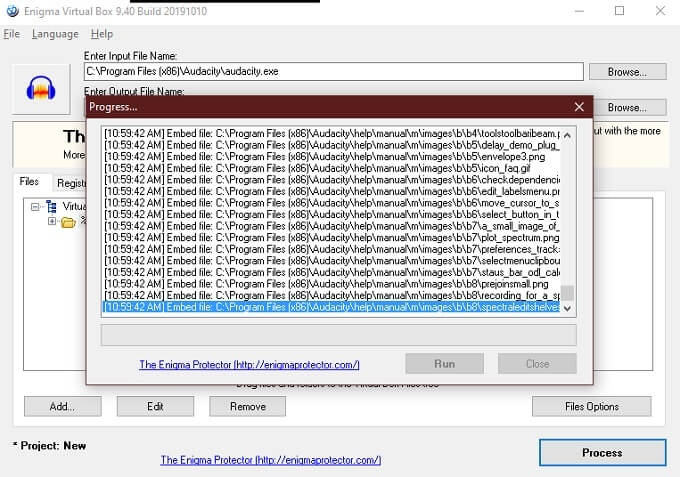
Task: Open the File menu
Action: [x=12, y=34]
